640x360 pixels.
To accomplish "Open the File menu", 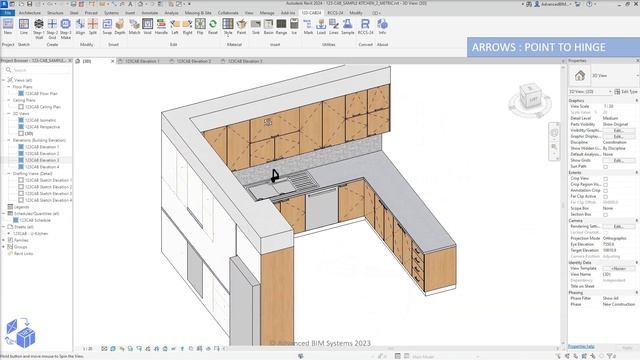I will tap(8, 13).
